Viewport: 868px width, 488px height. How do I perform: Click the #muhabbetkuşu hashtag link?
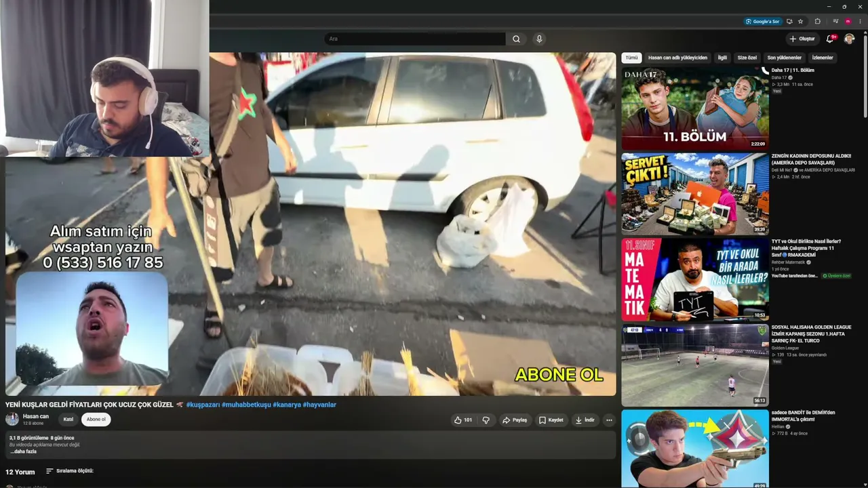(246, 405)
